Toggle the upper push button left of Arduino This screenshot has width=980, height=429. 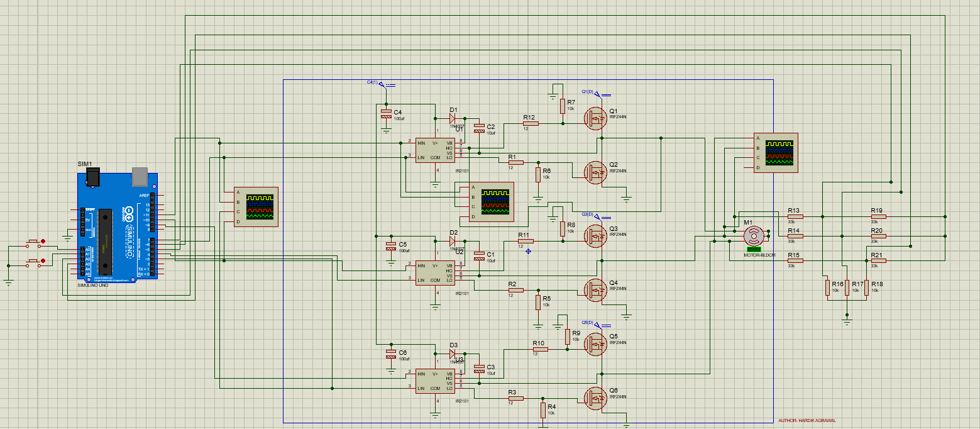tap(36, 243)
